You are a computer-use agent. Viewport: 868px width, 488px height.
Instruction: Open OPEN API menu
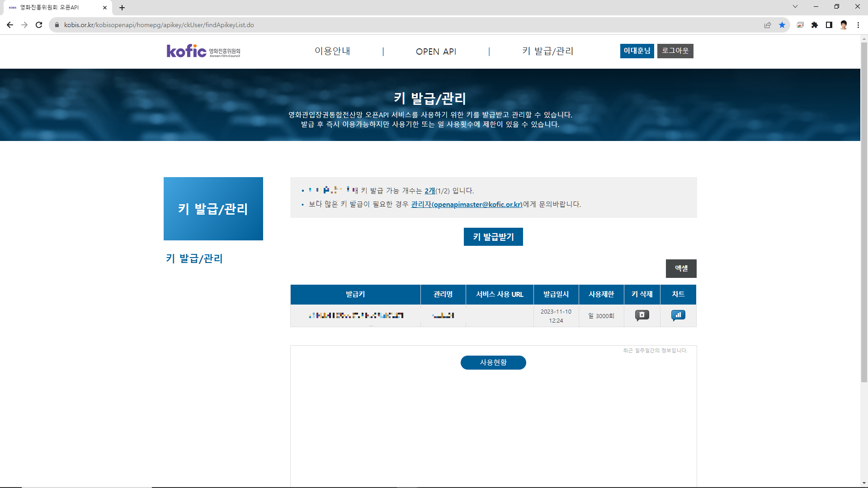(436, 52)
